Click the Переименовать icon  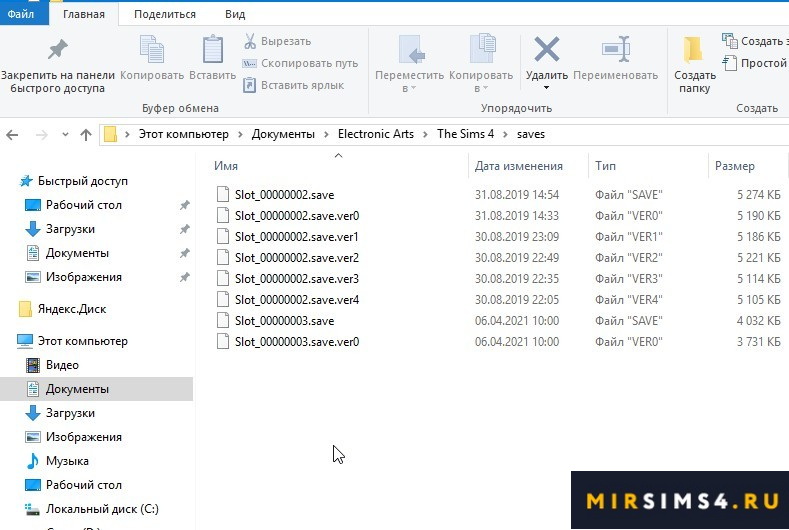tap(615, 49)
